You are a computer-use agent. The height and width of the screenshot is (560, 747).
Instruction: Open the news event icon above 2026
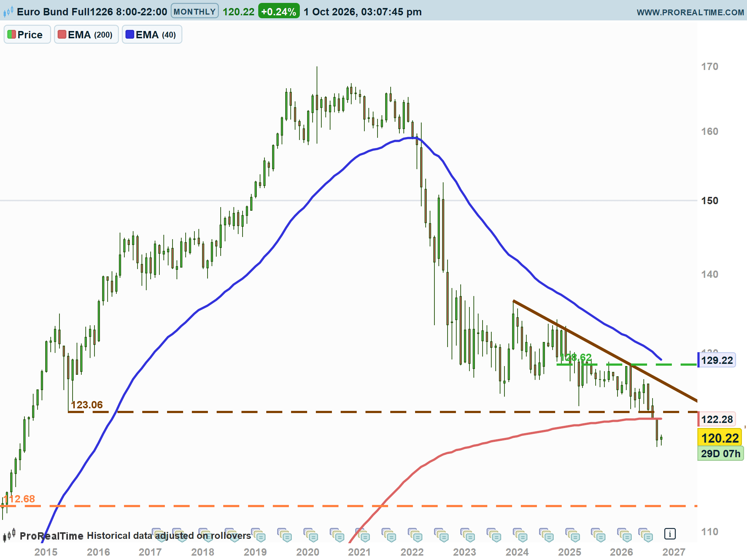[624, 534]
